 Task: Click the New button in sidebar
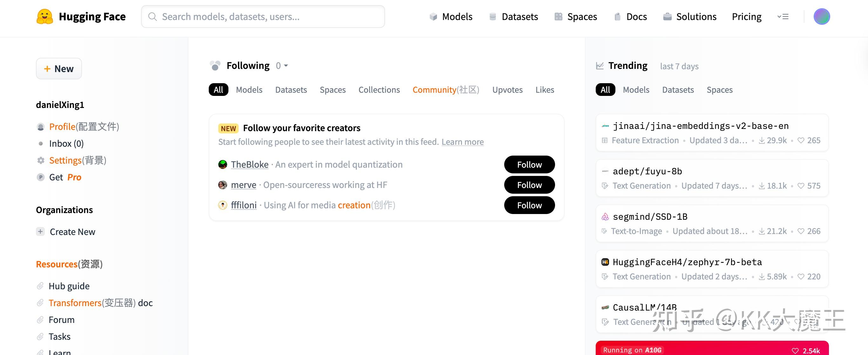[59, 69]
